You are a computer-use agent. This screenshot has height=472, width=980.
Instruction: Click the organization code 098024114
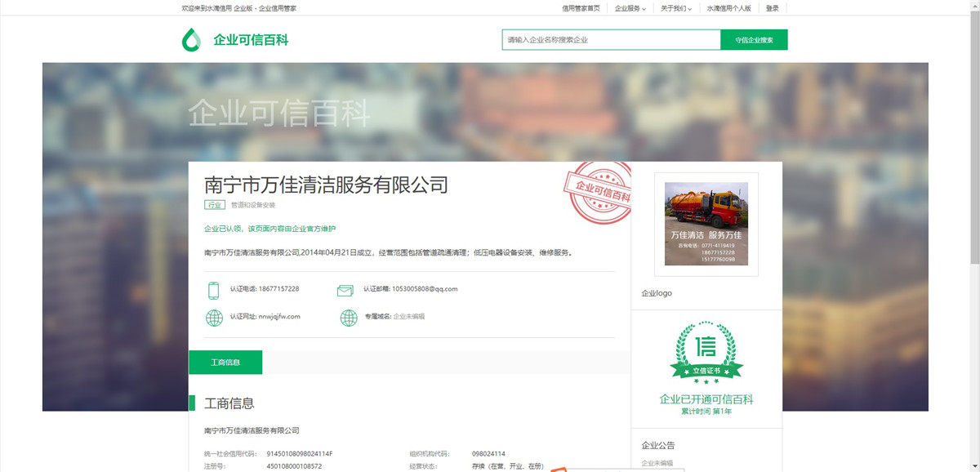click(488, 454)
